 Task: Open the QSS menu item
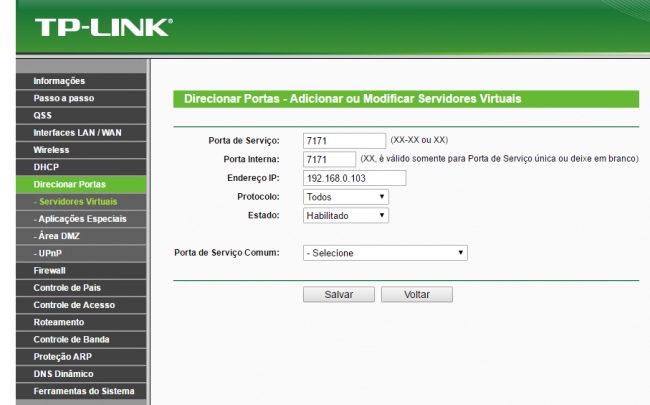point(81,115)
